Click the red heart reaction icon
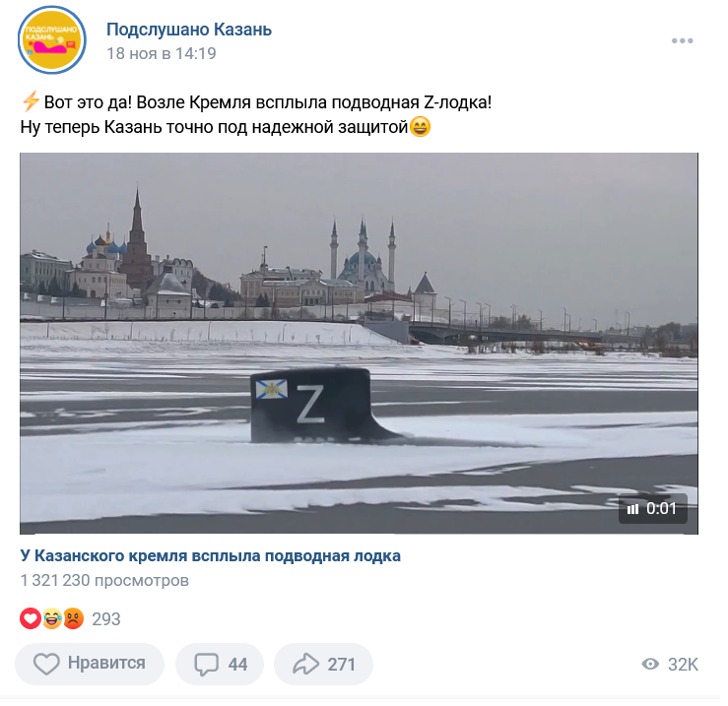The image size is (728, 706). [31, 618]
